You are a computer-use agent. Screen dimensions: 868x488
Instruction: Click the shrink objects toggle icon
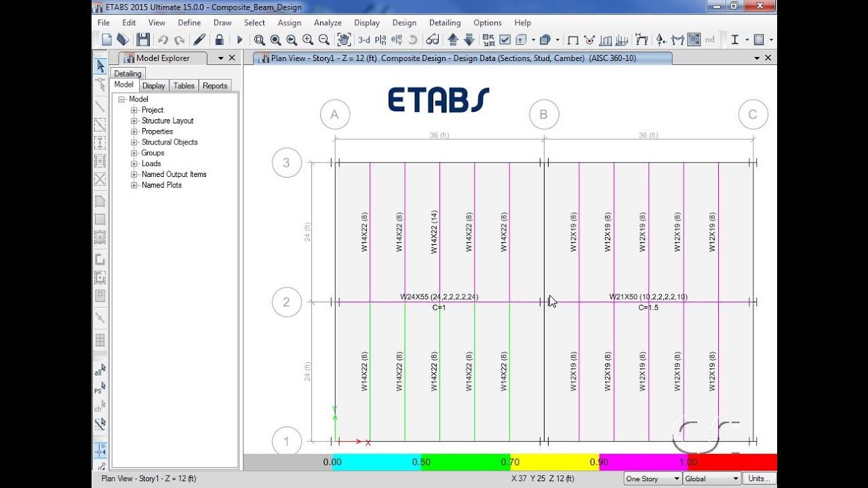click(488, 40)
